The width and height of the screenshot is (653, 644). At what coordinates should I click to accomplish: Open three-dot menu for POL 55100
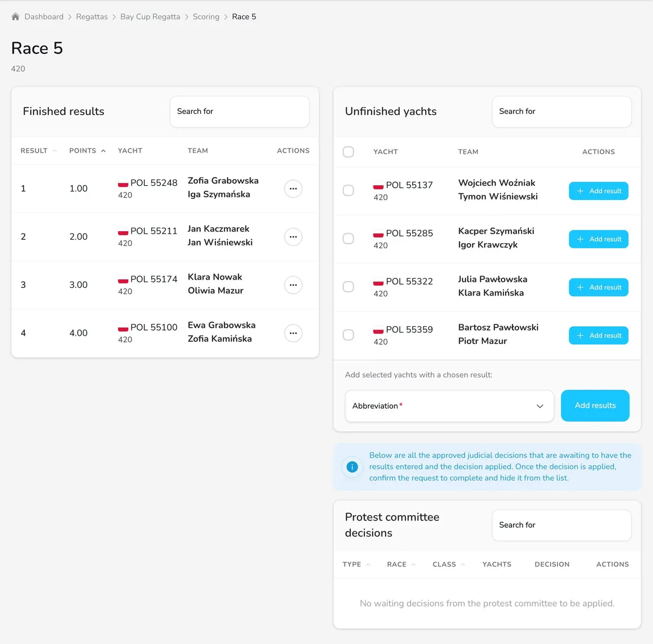pos(293,333)
